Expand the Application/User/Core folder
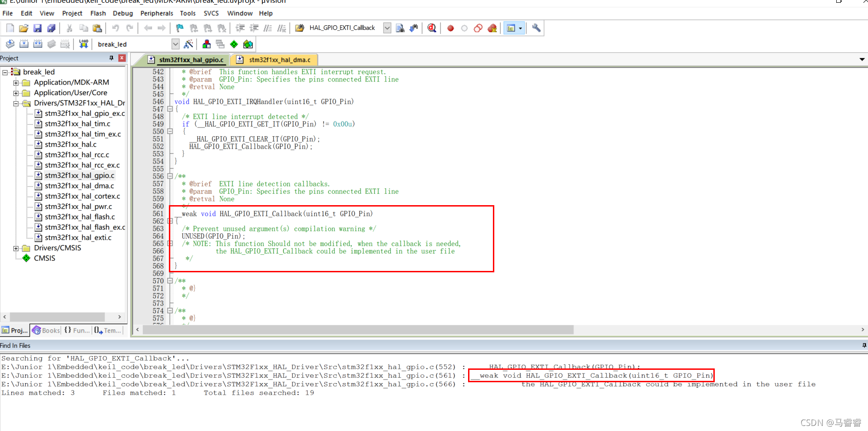Screen dimensions: 868x431 tap(16, 93)
